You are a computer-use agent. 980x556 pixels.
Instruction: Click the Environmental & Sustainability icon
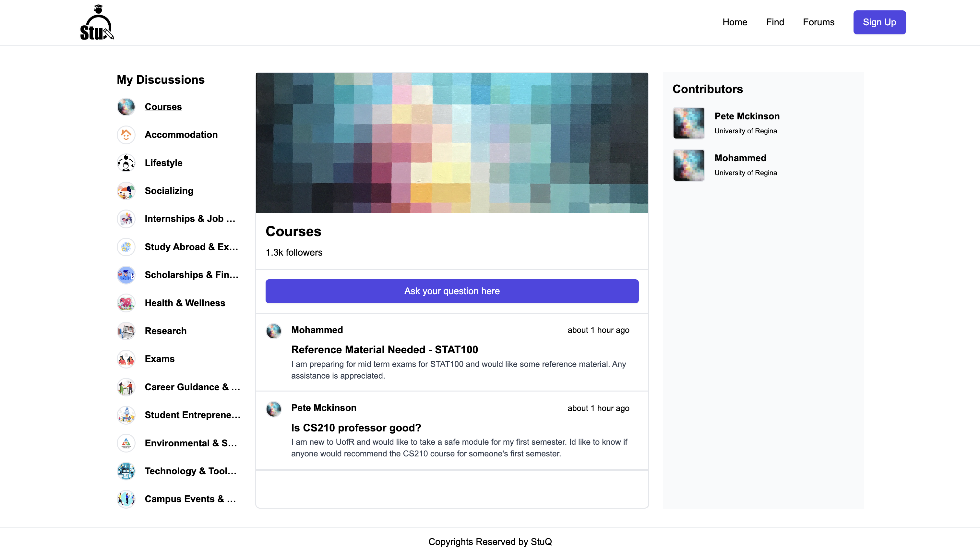point(126,443)
